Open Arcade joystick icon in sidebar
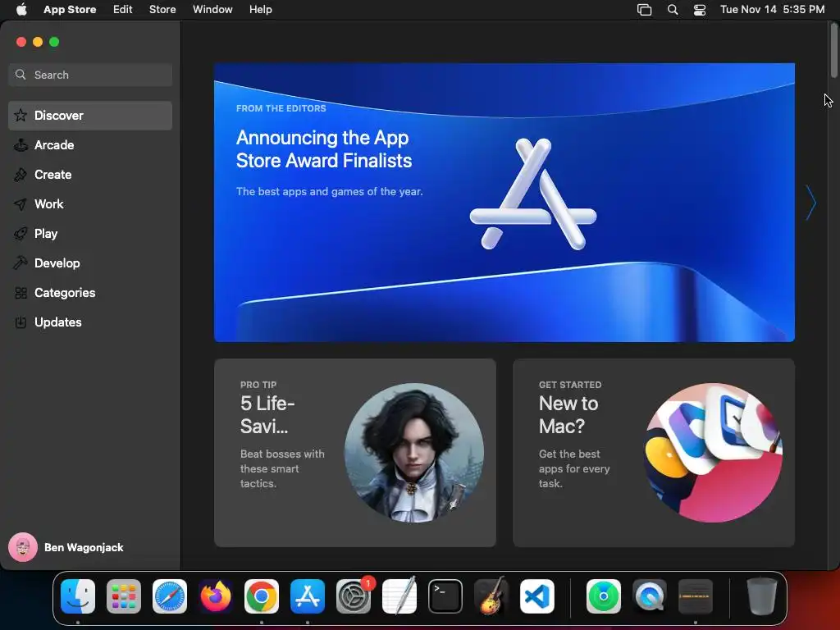 (21, 144)
